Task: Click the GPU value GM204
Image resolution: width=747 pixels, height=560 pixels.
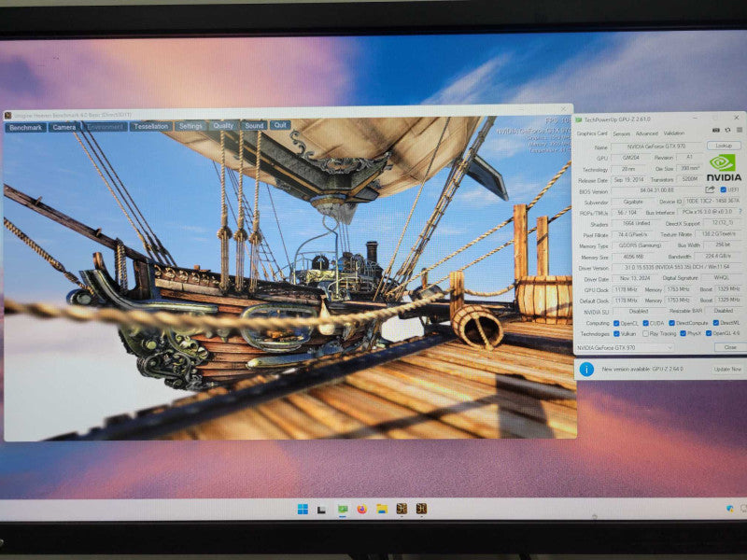Action: (x=630, y=158)
